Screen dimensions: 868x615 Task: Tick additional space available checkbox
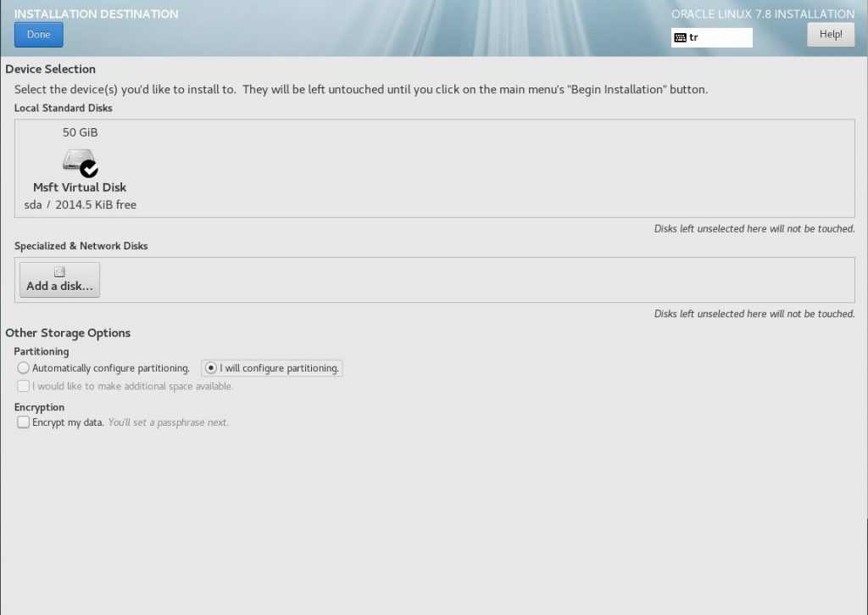click(23, 386)
